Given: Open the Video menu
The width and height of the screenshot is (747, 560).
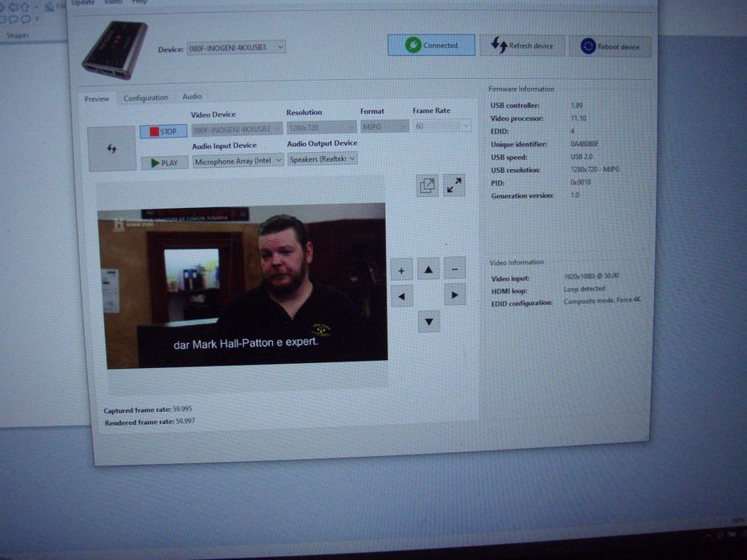Looking at the screenshot, I should pyautogui.click(x=113, y=2).
